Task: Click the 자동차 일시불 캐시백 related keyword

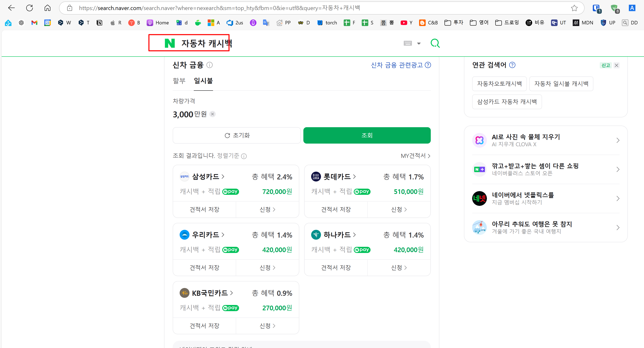Action: (561, 84)
